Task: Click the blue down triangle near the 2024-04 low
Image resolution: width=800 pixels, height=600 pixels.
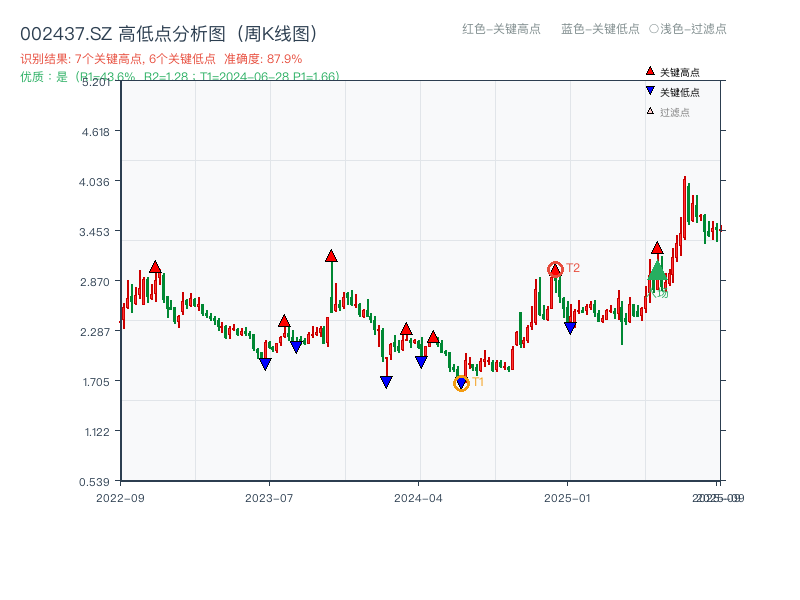Action: [420, 360]
